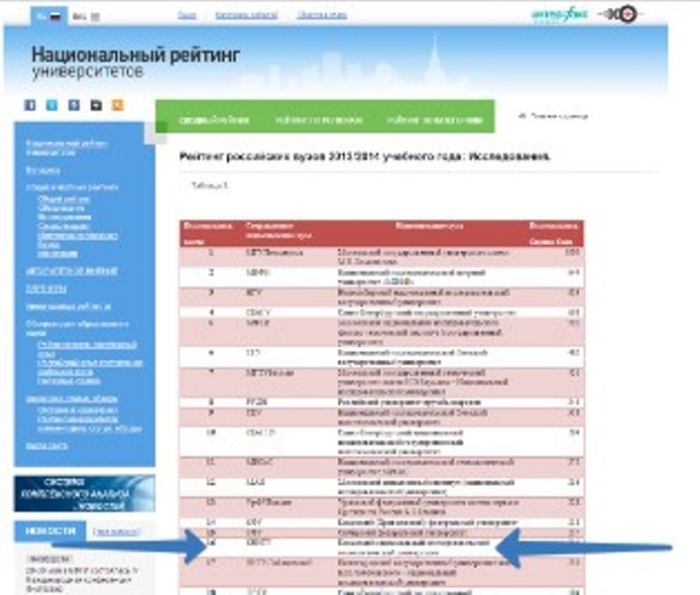Switch site language to ENG
This screenshot has height=595, width=700.
click(x=79, y=16)
